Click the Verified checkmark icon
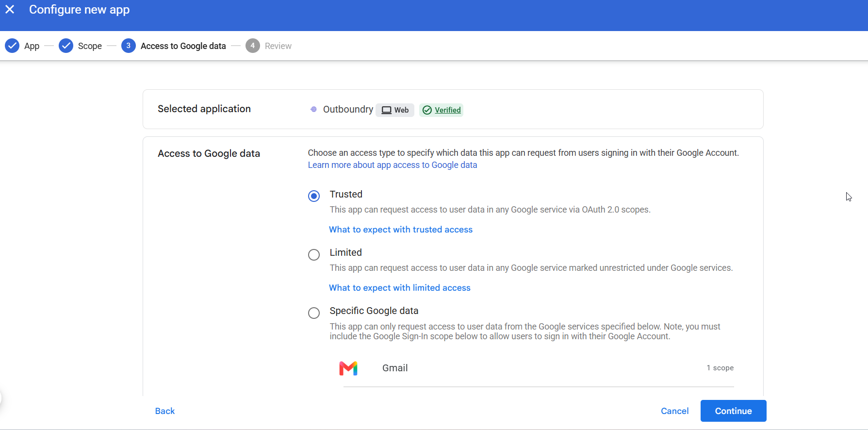This screenshot has height=430, width=868. 427,110
